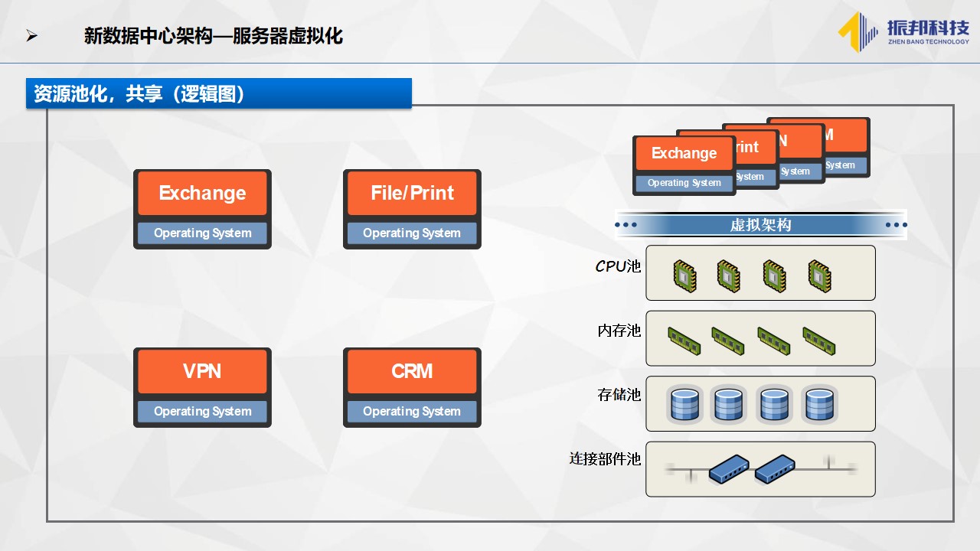Click the CRM application box

pyautogui.click(x=412, y=372)
